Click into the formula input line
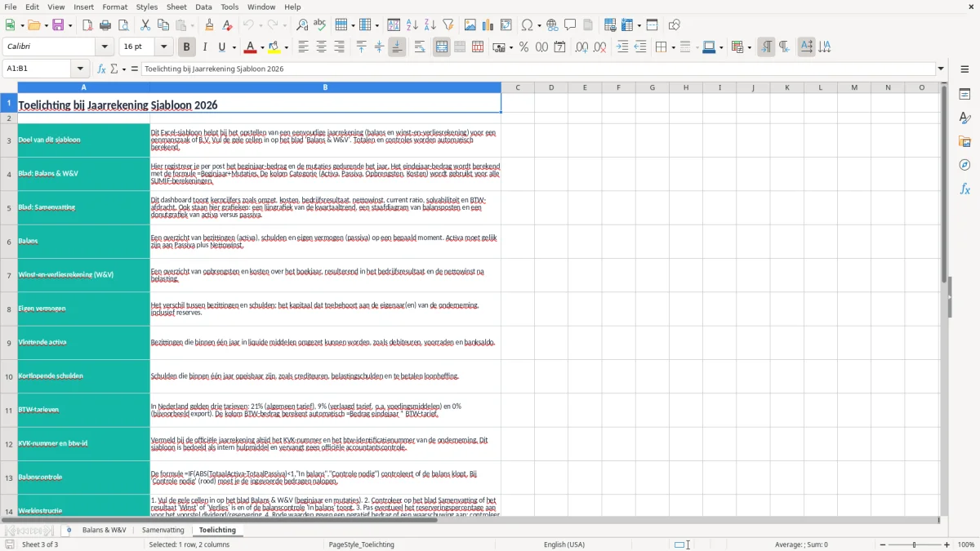The width and height of the screenshot is (980, 551). (x=537, y=69)
